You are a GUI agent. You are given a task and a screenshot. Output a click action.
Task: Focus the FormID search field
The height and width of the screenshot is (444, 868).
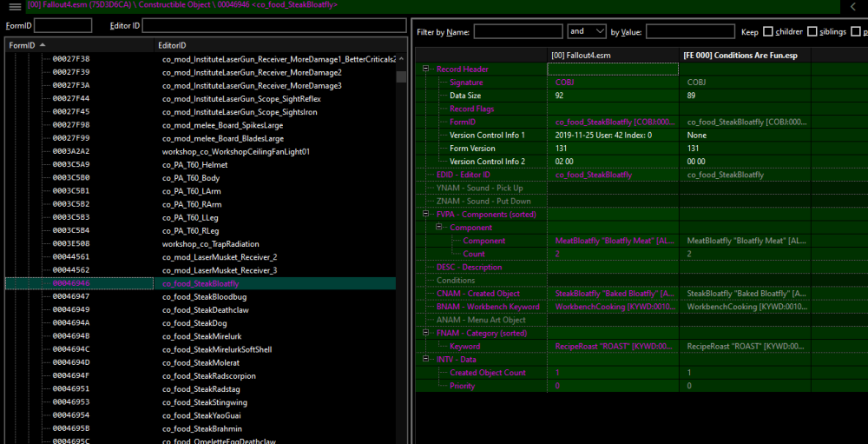[63, 25]
